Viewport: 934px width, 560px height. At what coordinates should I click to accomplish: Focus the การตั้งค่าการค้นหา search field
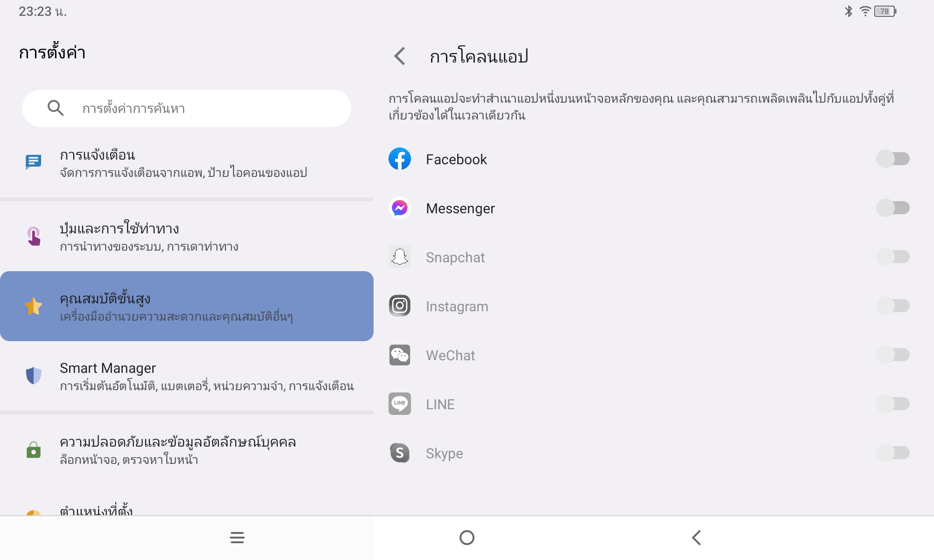[x=187, y=108]
